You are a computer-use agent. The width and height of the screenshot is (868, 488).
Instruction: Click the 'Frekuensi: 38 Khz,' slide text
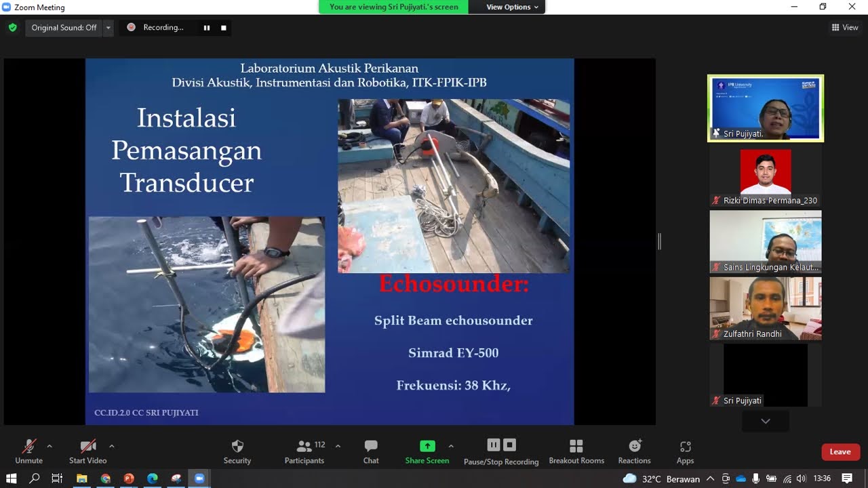coord(454,386)
